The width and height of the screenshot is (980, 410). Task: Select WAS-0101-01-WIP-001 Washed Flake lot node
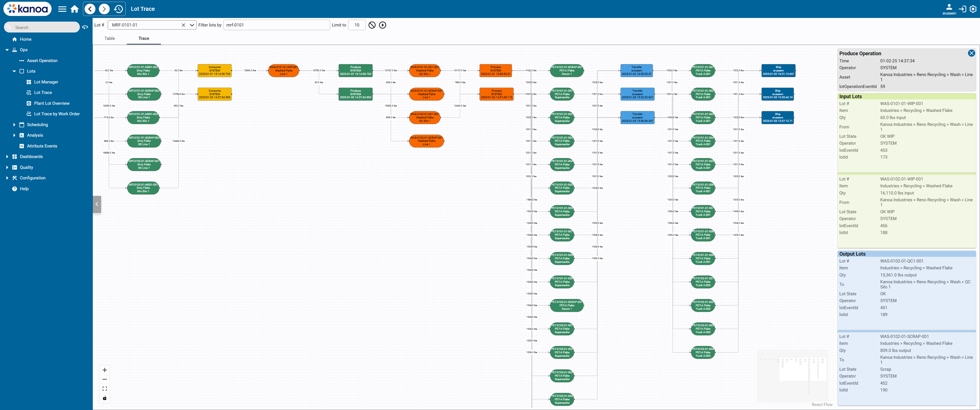click(283, 71)
